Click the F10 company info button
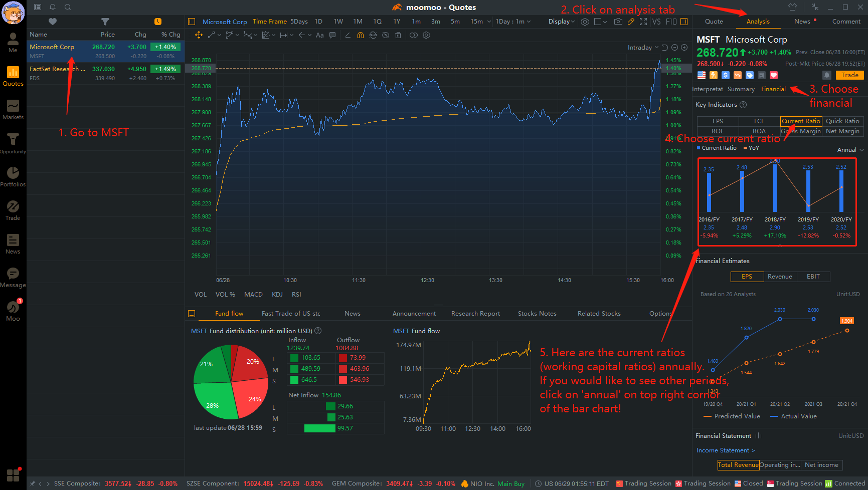The width and height of the screenshot is (868, 490). (x=671, y=22)
